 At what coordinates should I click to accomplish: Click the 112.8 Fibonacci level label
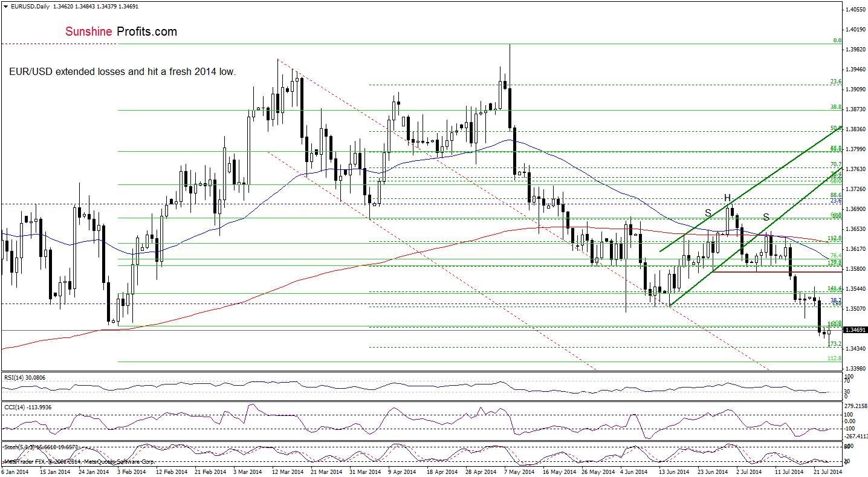pyautogui.click(x=835, y=358)
